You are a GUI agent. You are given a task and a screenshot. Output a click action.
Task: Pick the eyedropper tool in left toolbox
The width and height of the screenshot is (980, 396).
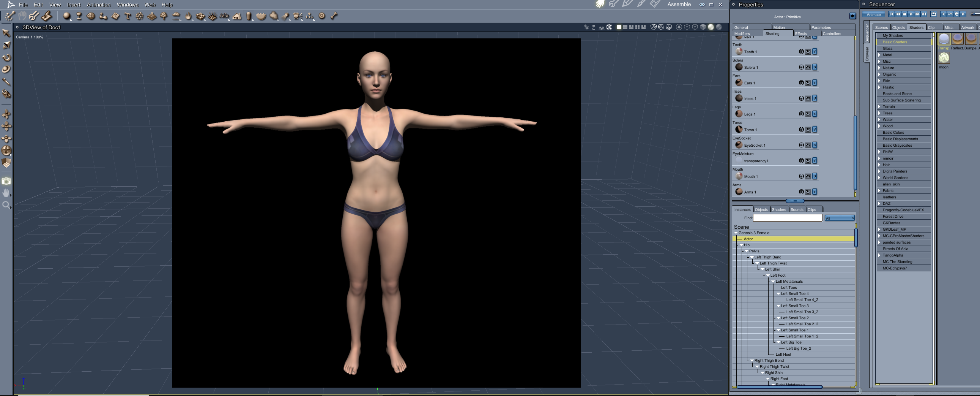tap(6, 82)
